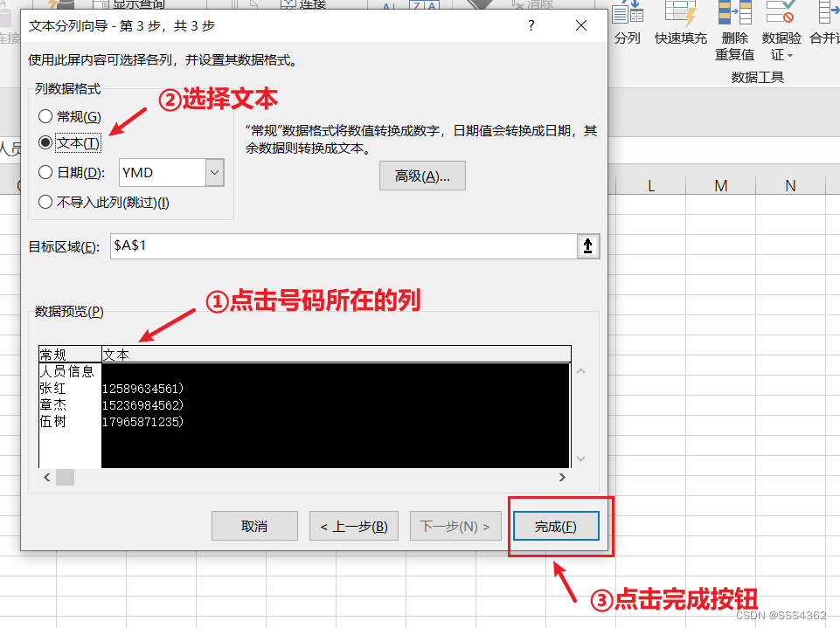Viewport: 840px width, 628px height.
Task: Click the 分列 ribbon icon
Action: click(x=628, y=23)
